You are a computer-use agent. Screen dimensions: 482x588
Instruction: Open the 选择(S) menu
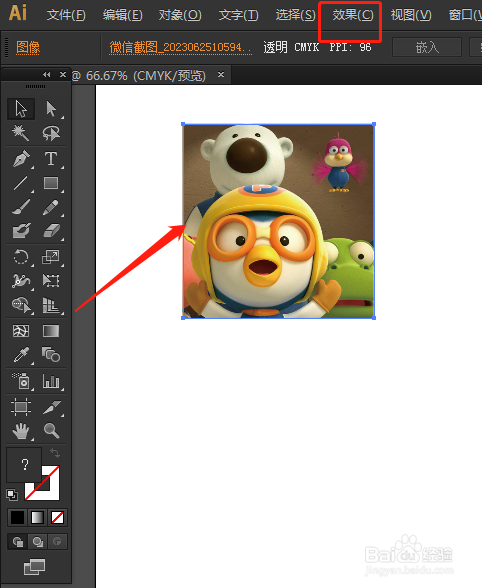[296, 15]
